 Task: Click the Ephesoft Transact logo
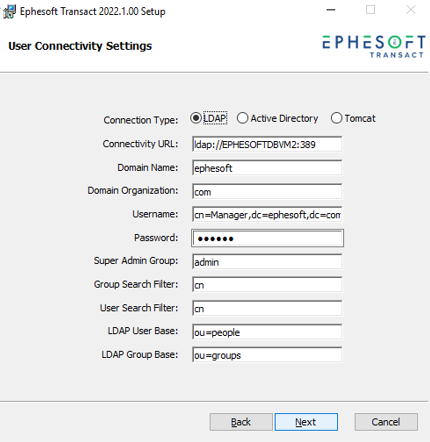click(374, 46)
